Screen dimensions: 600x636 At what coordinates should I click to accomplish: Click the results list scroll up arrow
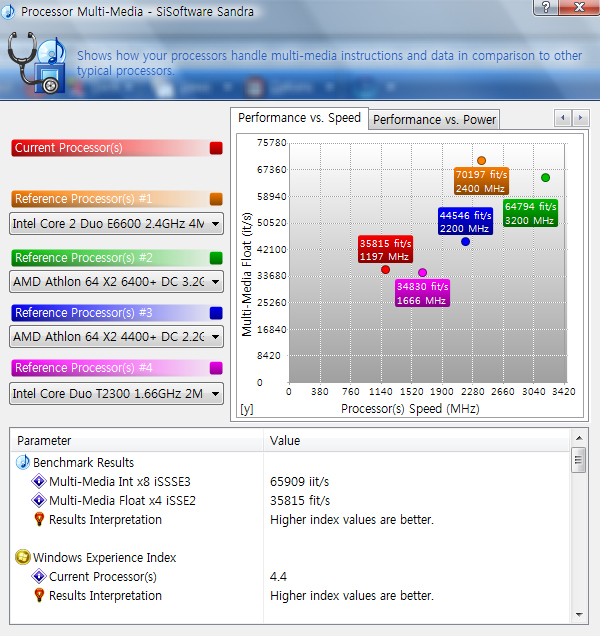[x=579, y=438]
